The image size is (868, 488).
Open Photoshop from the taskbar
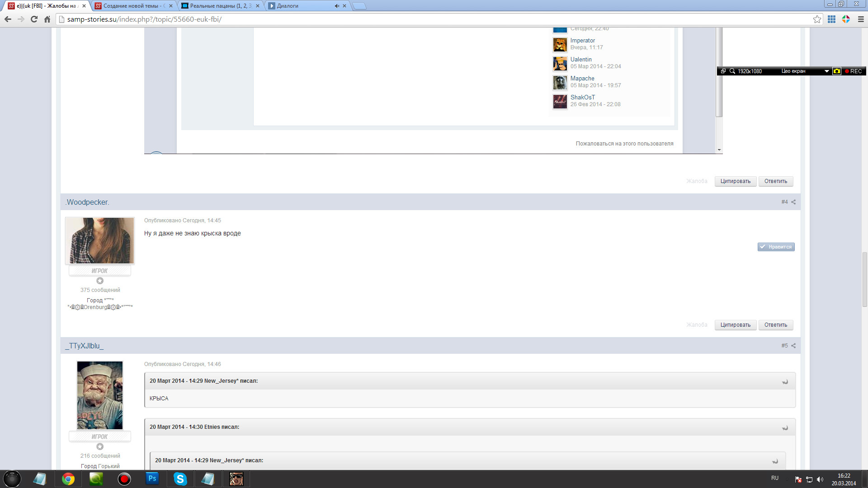click(152, 479)
